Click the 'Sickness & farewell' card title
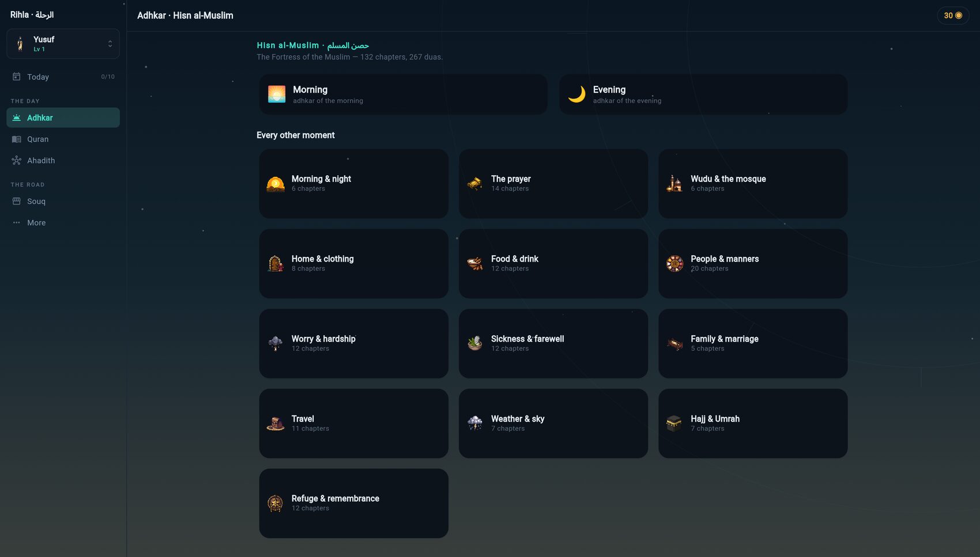 point(527,339)
